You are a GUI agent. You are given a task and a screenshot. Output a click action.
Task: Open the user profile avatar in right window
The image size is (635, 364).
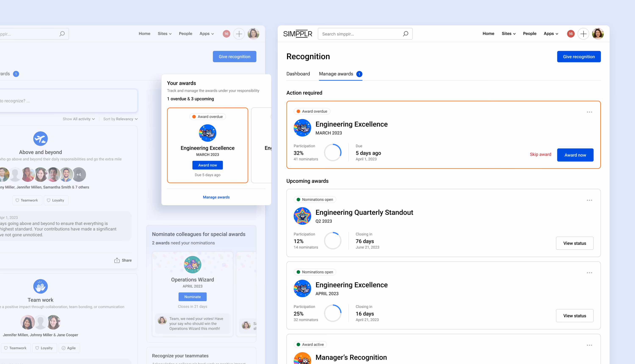pyautogui.click(x=598, y=34)
